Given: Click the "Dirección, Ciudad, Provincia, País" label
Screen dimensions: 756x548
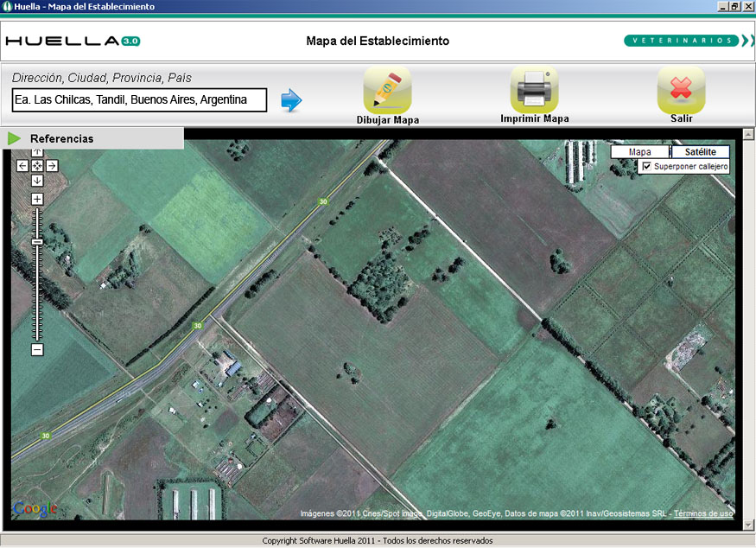Looking at the screenshot, I should pos(101,78).
